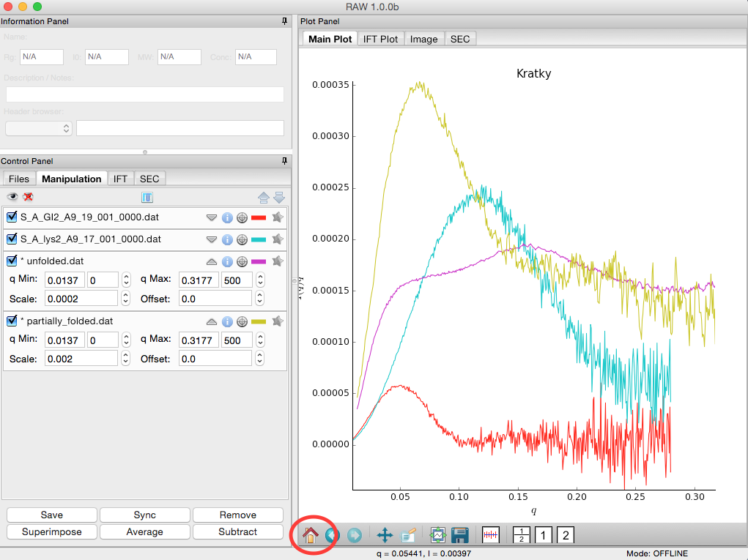Switch to the IFT Plot tab
Screen dimensions: 748x560
(380, 39)
